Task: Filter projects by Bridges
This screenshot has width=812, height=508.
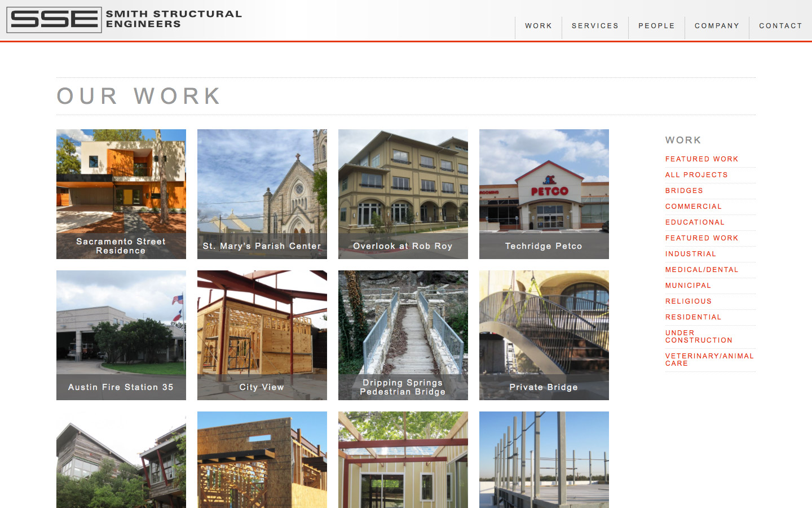Action: coord(684,191)
